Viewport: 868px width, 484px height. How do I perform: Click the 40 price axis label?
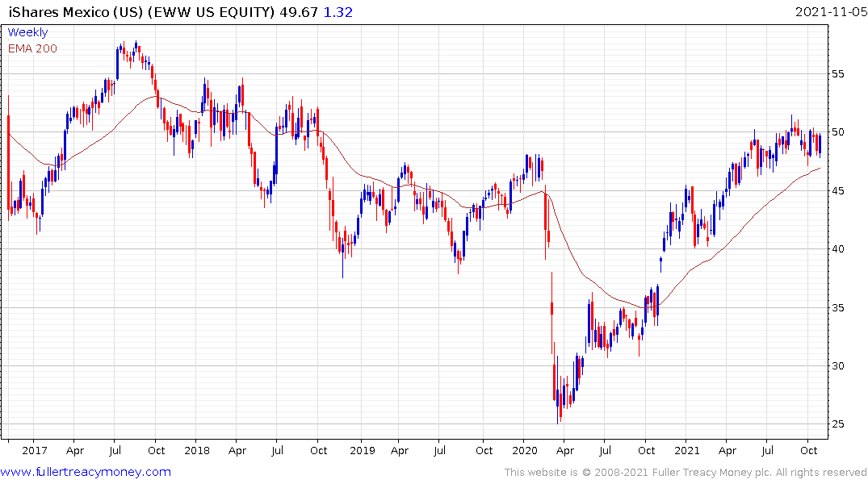click(838, 249)
